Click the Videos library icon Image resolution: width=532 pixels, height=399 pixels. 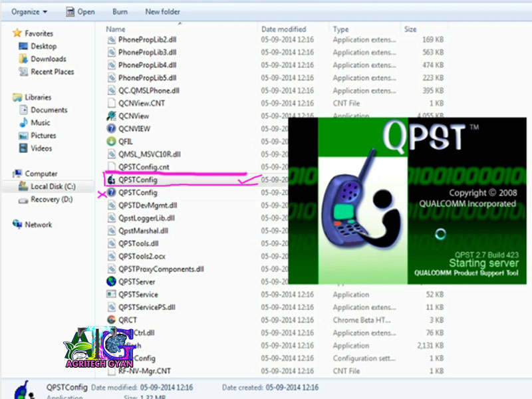tap(23, 148)
